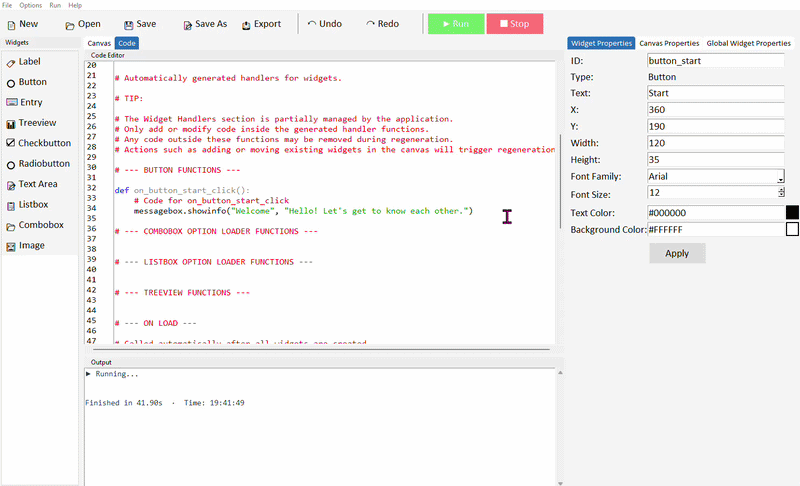Click the Apply button

click(677, 253)
